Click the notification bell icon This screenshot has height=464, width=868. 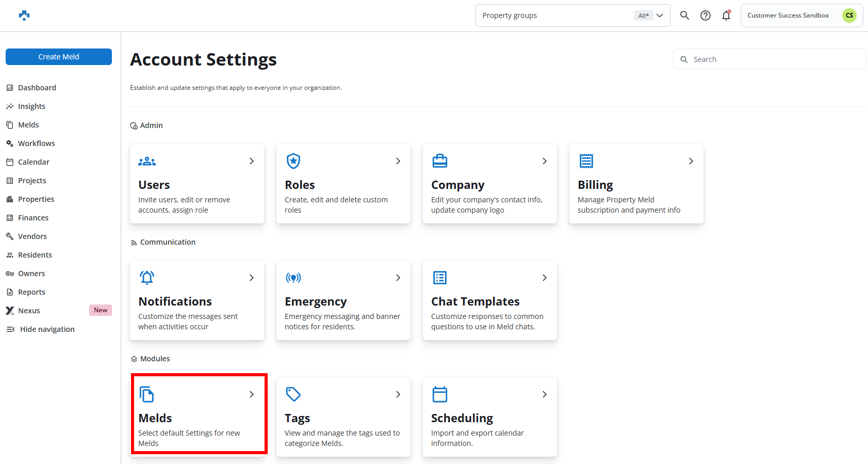[x=726, y=15]
